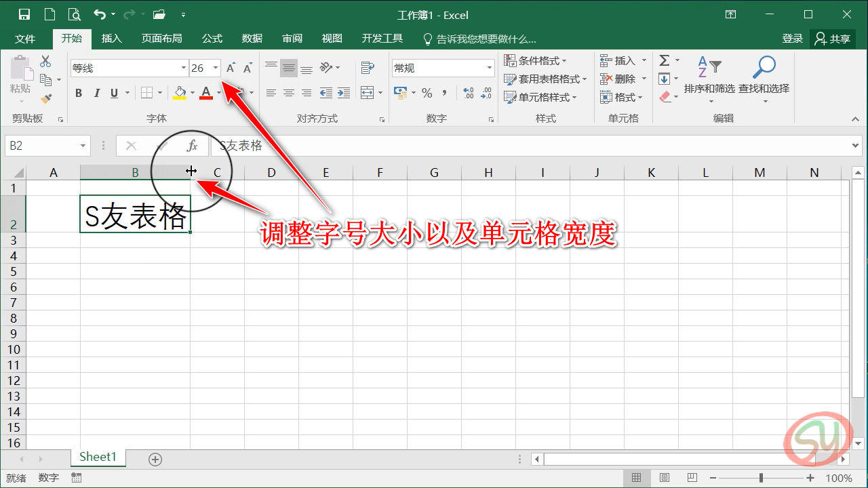Align text left
The image size is (868, 488).
tap(271, 93)
